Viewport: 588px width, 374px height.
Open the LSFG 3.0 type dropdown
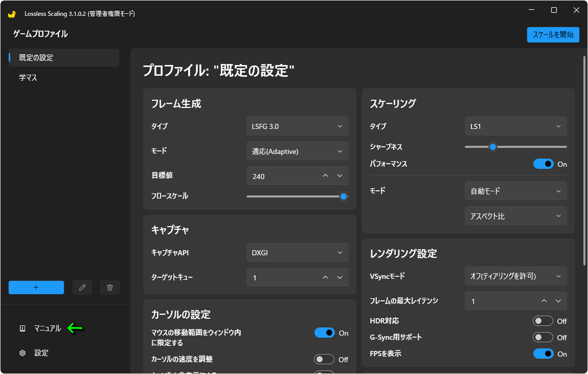(x=297, y=126)
